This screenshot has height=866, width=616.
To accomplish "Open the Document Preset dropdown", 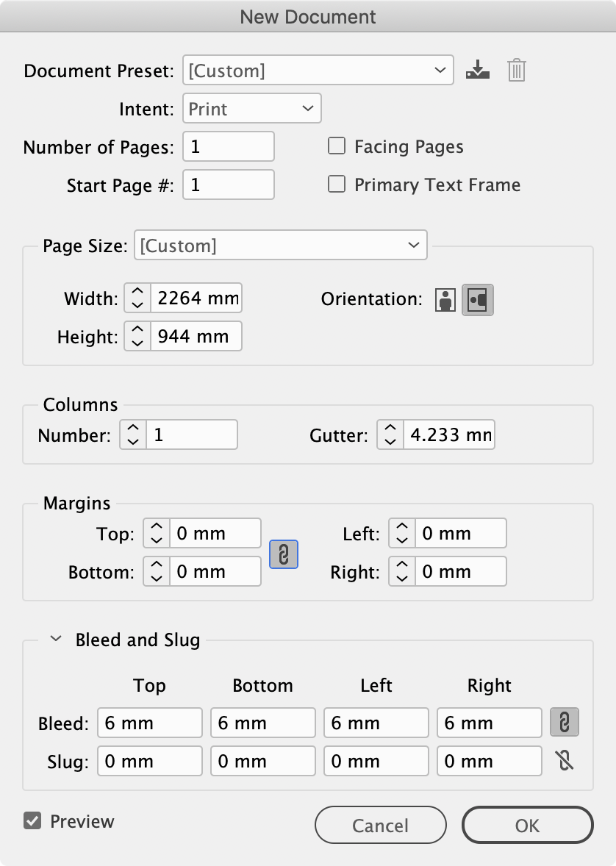I will [x=318, y=70].
